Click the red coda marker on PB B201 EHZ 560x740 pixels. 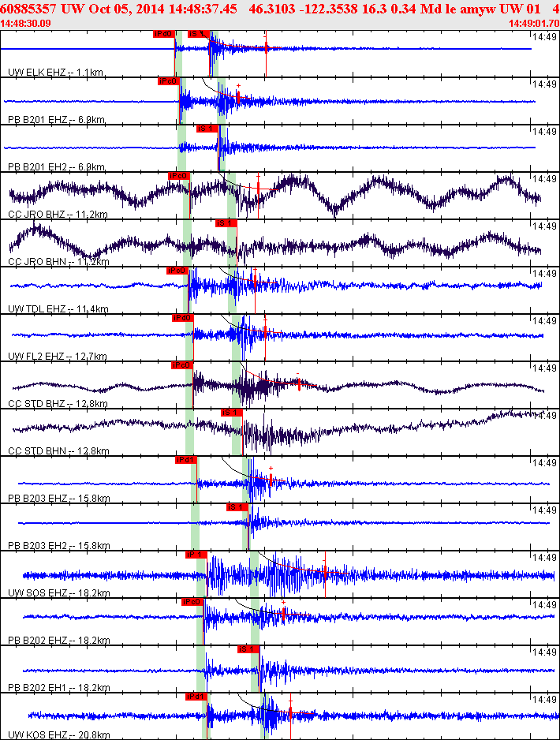coord(238,98)
